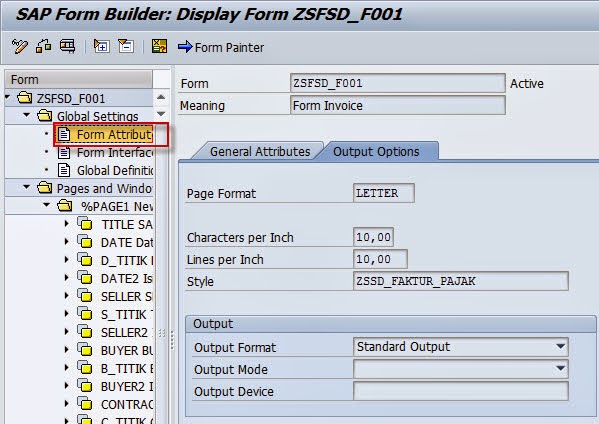Viewport: 599px width, 424px height.
Task: Collapse the %PAGE1 page node
Action: click(x=47, y=205)
